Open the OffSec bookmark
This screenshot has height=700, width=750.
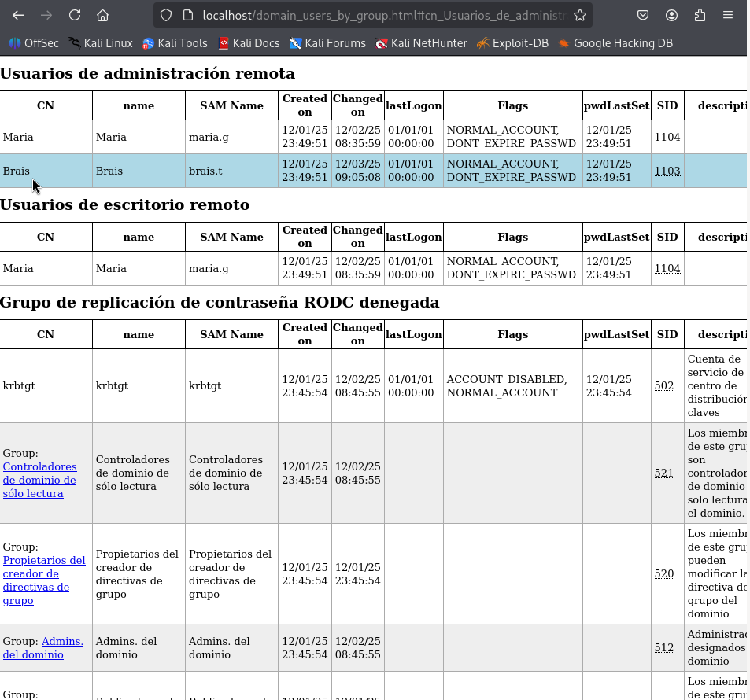(34, 43)
